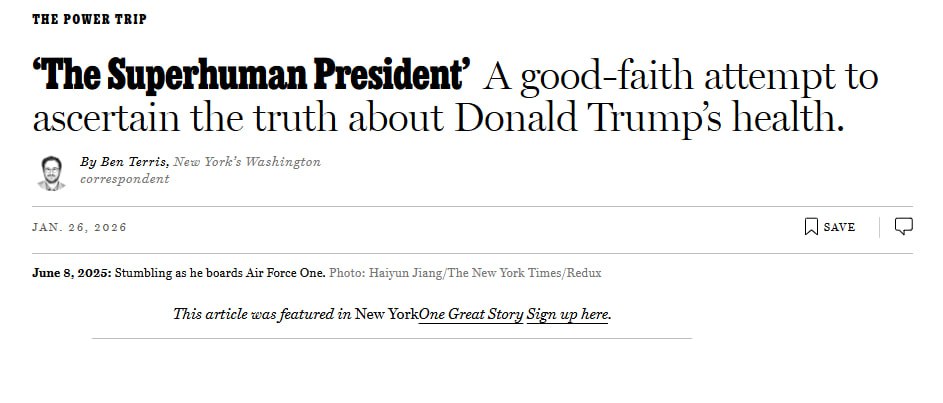The width and height of the screenshot is (943, 403).
Task: Open The Power Trip section label
Action: coord(89,19)
